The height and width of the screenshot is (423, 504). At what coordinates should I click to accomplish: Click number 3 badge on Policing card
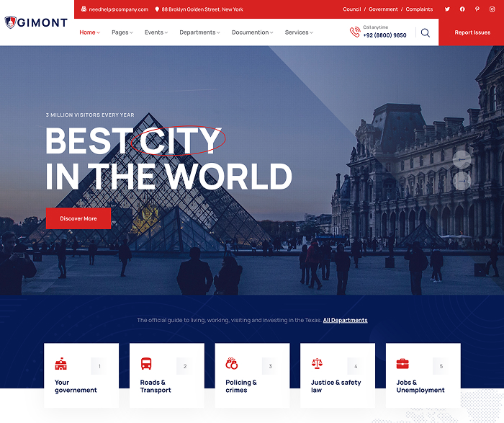coord(270,366)
